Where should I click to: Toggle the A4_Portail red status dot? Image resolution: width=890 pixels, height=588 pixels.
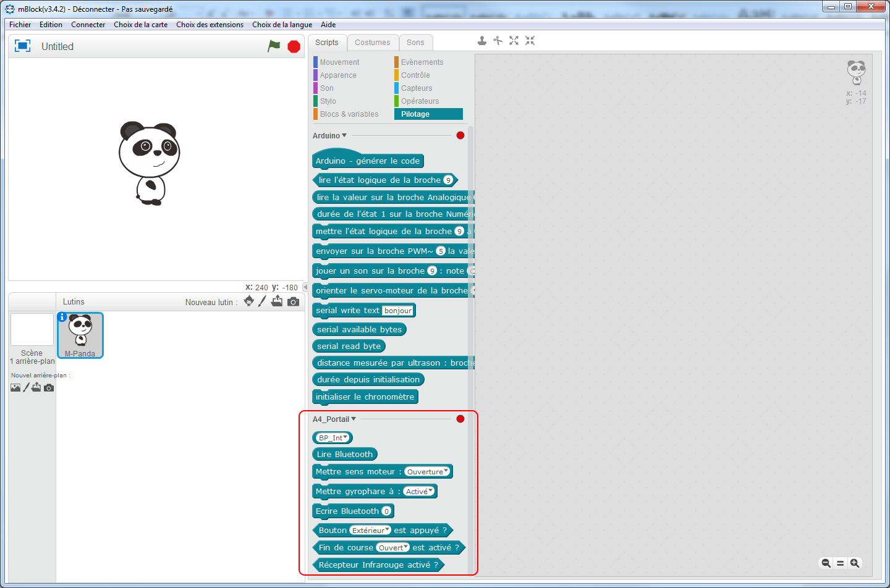pos(460,419)
